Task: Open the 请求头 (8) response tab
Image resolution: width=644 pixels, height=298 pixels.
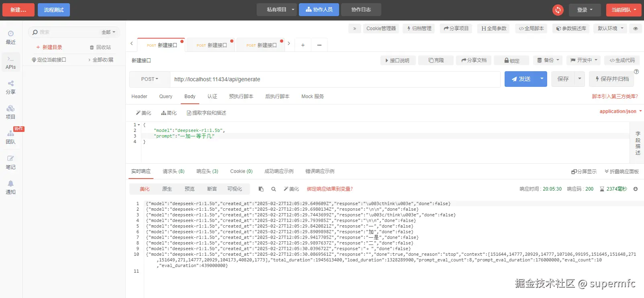Action: pyautogui.click(x=174, y=171)
